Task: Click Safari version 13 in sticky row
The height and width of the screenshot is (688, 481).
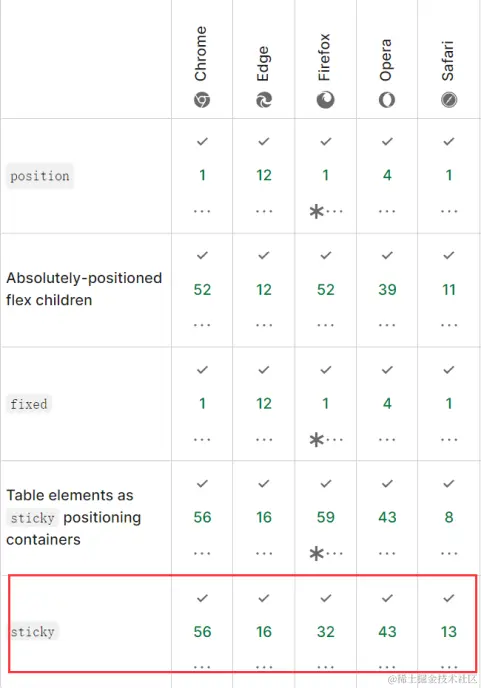Action: coord(449,632)
